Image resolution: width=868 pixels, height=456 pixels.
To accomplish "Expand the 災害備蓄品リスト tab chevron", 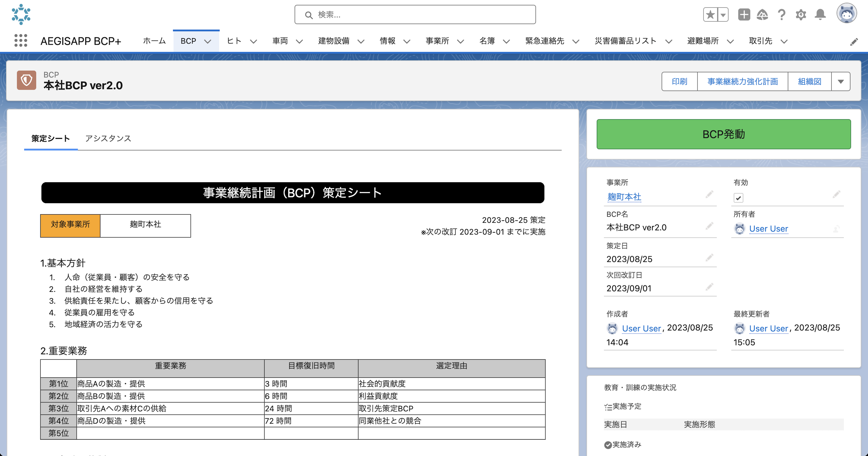I will click(669, 41).
